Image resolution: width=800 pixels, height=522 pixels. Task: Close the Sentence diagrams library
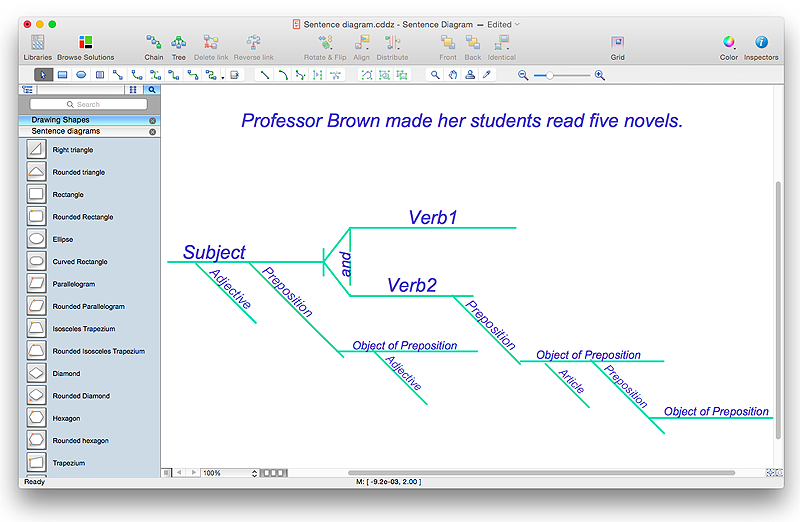click(x=152, y=131)
